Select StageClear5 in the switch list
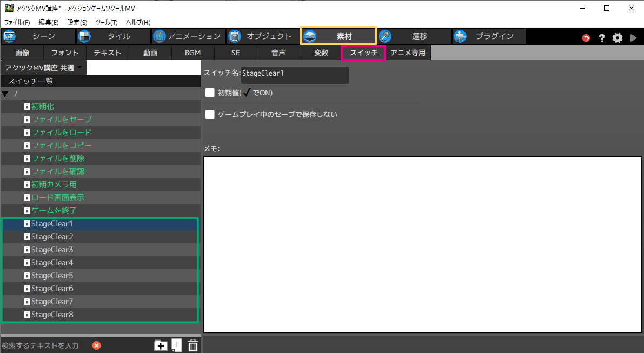This screenshot has width=644, height=353. [x=52, y=276]
